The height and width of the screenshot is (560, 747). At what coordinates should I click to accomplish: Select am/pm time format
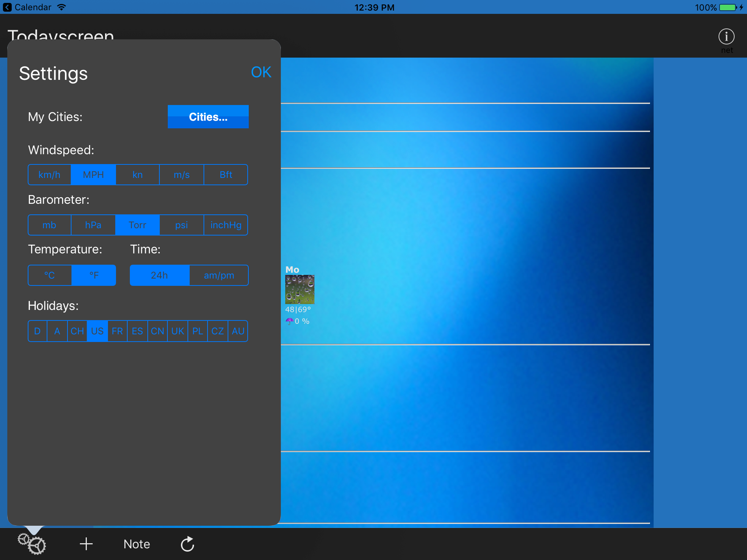click(219, 275)
